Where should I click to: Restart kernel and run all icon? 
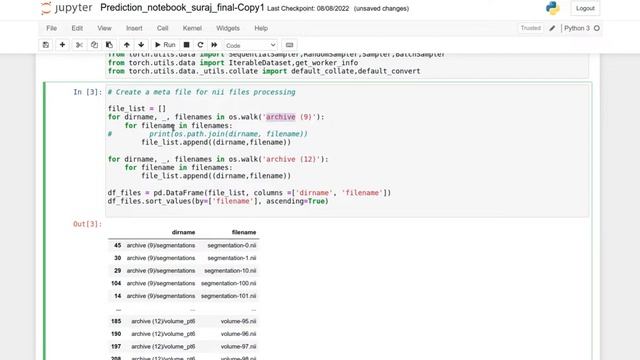pyautogui.click(x=214, y=45)
